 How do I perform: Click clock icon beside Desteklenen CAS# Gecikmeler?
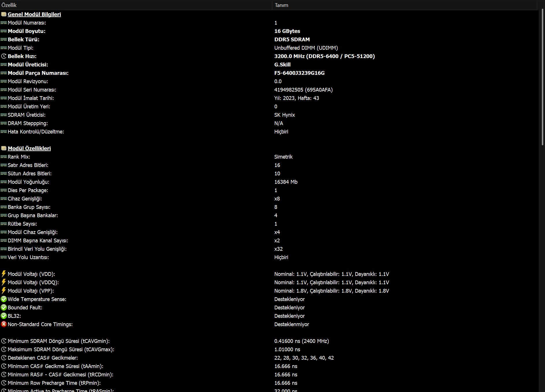click(x=4, y=358)
